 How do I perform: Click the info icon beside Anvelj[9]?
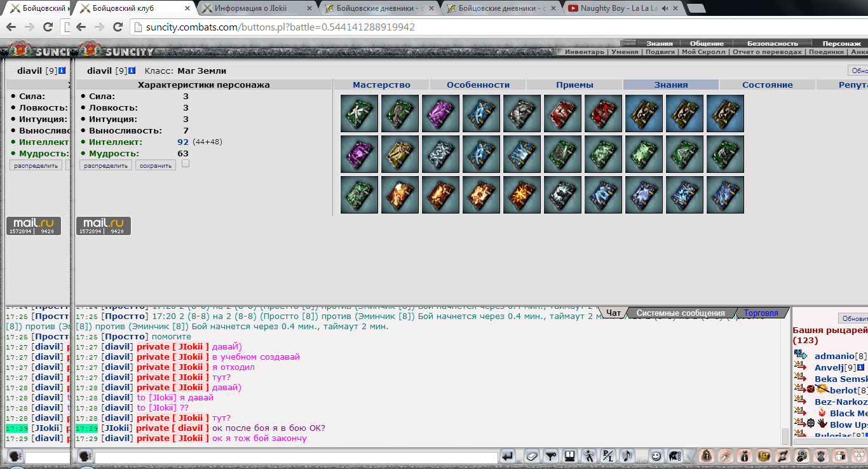click(860, 367)
